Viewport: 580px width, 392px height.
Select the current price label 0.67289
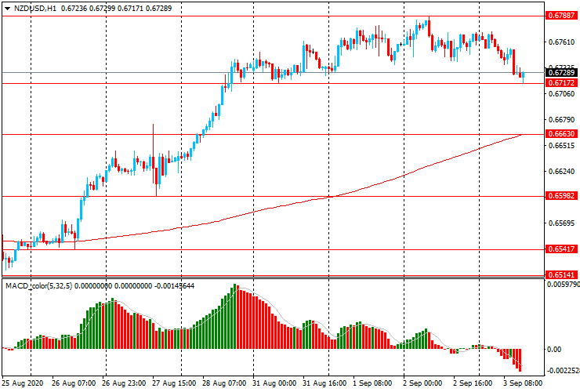pos(561,73)
